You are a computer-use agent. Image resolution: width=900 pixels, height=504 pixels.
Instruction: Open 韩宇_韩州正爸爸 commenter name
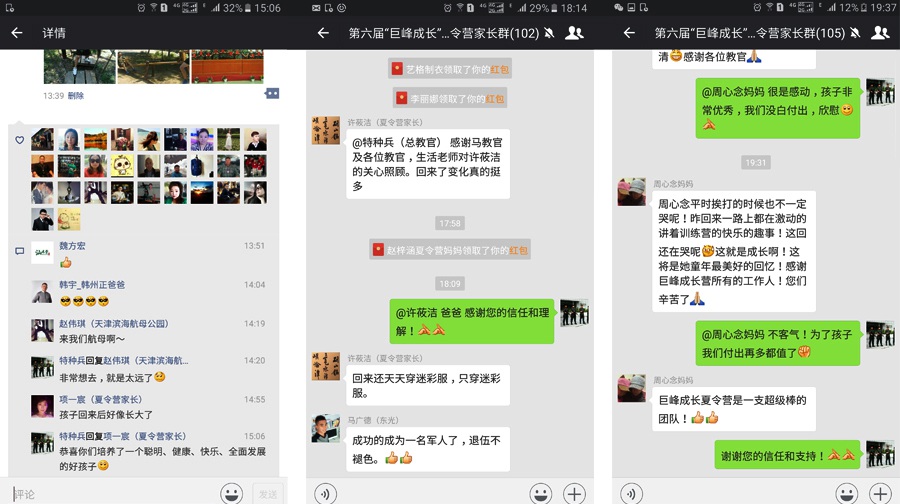tap(92, 285)
